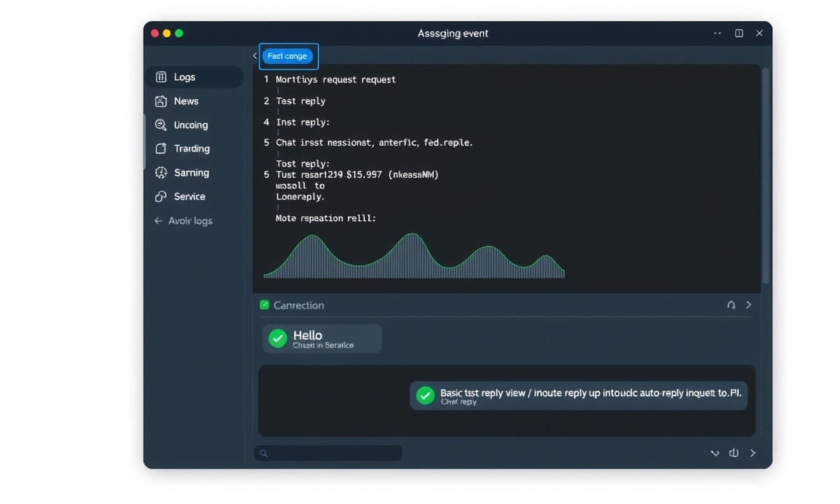Click the share icon in the bottom bar
The height and width of the screenshot is (504, 840).
[x=734, y=453]
